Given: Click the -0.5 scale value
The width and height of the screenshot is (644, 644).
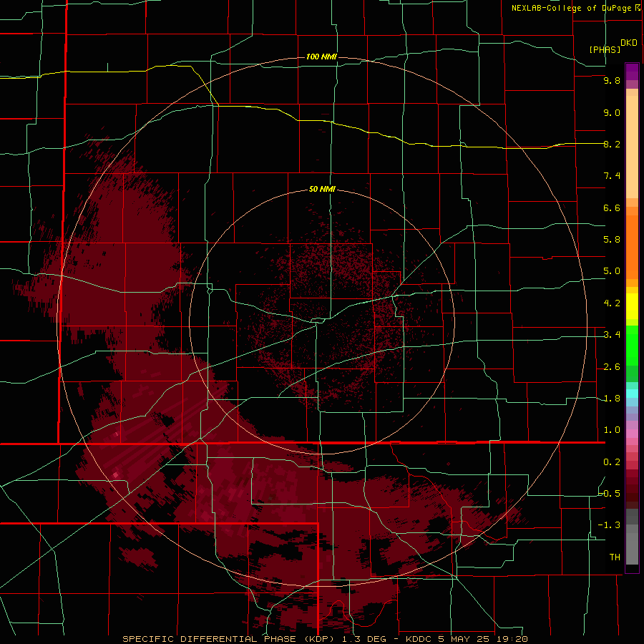Looking at the screenshot, I should click(x=609, y=494).
